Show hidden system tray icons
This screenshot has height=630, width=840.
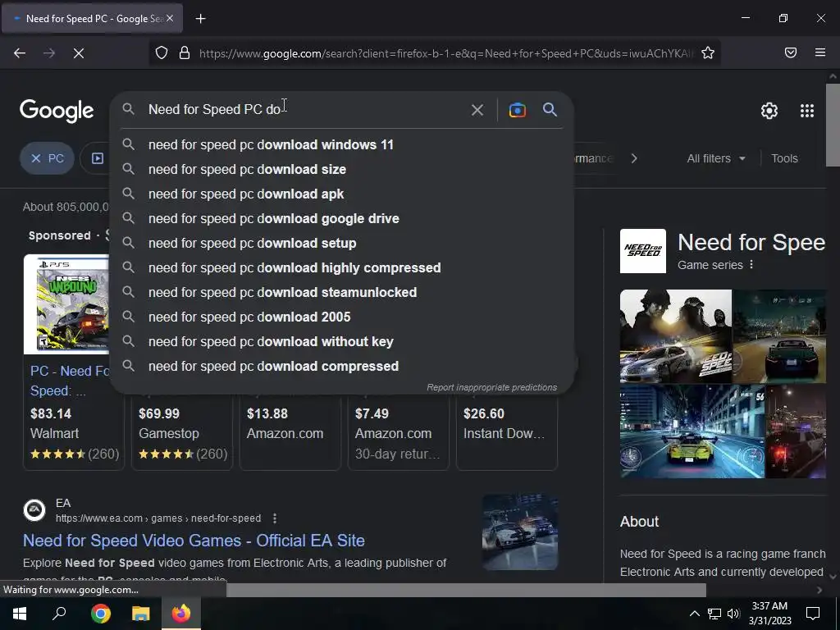(694, 614)
